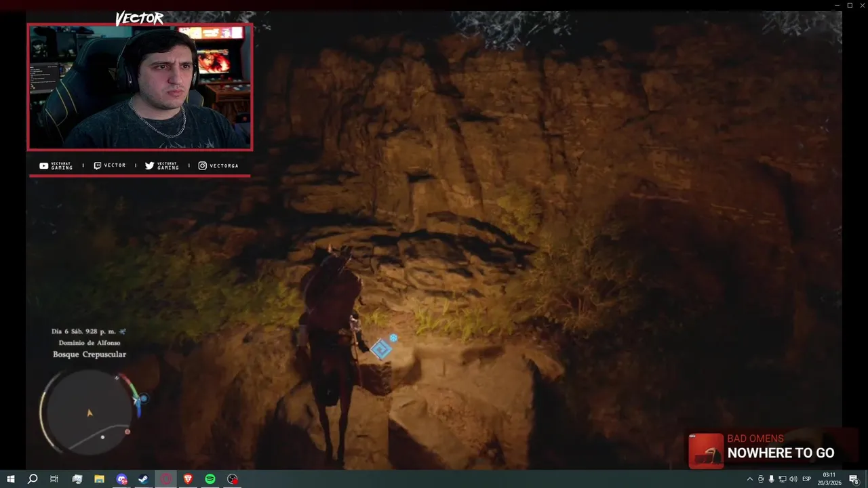Viewport: 868px width, 488px height.
Task: Click the Vector logo above the webcam
Action: [140, 18]
